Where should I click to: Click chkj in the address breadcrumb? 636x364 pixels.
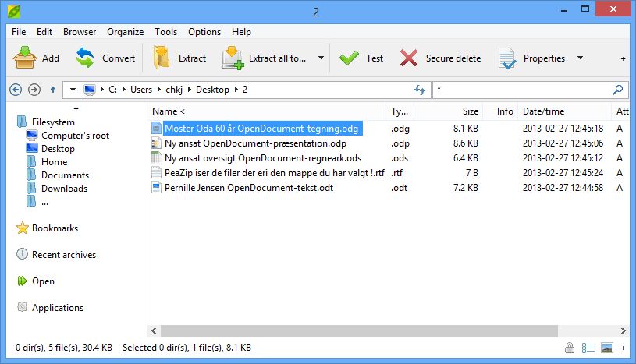pos(174,90)
